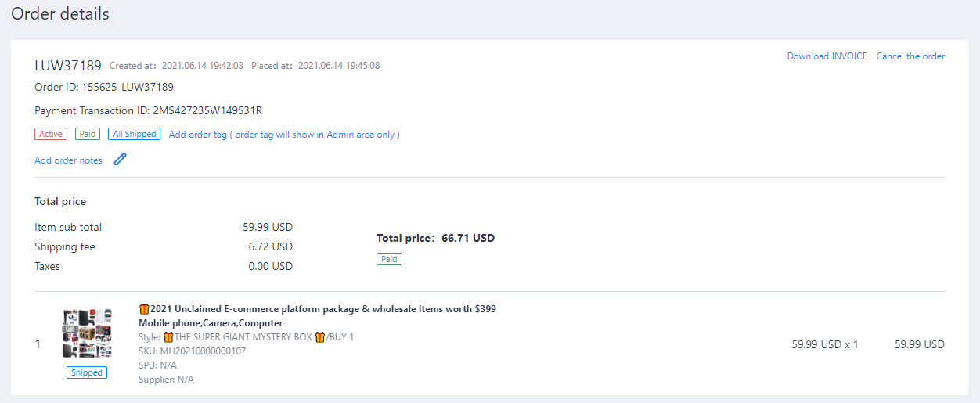Click the LUW37189 order number heading
This screenshot has width=980, height=403.
point(68,65)
